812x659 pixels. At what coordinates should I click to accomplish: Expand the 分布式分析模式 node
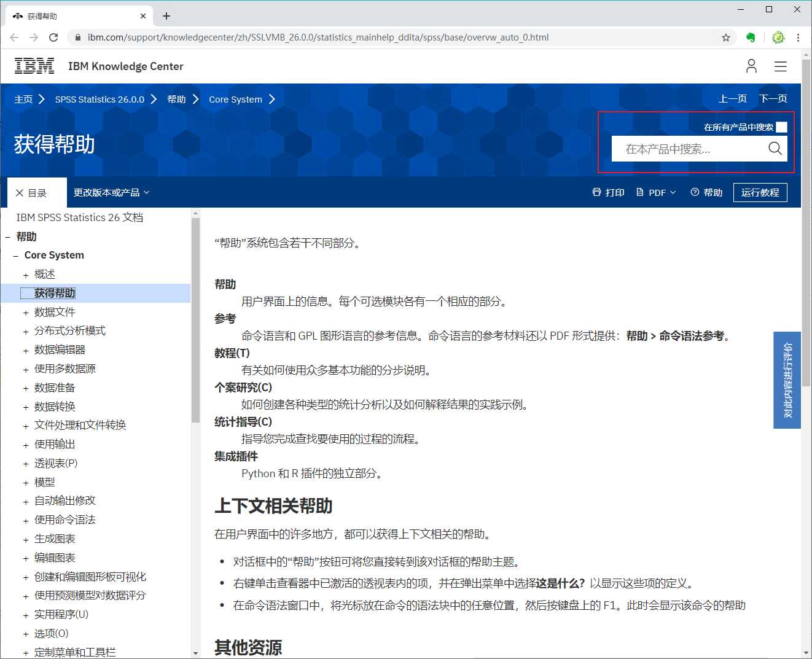(x=26, y=332)
